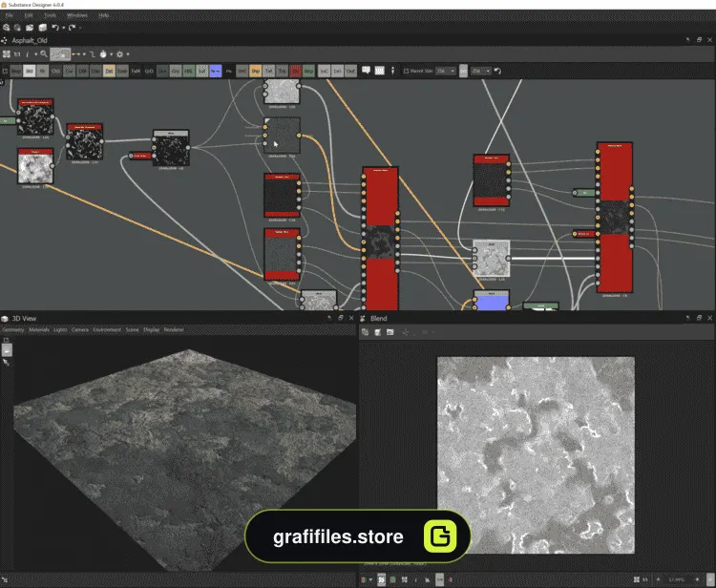The width and height of the screenshot is (716, 588).
Task: Undock the 3D View panel with float icon
Action: (340, 318)
